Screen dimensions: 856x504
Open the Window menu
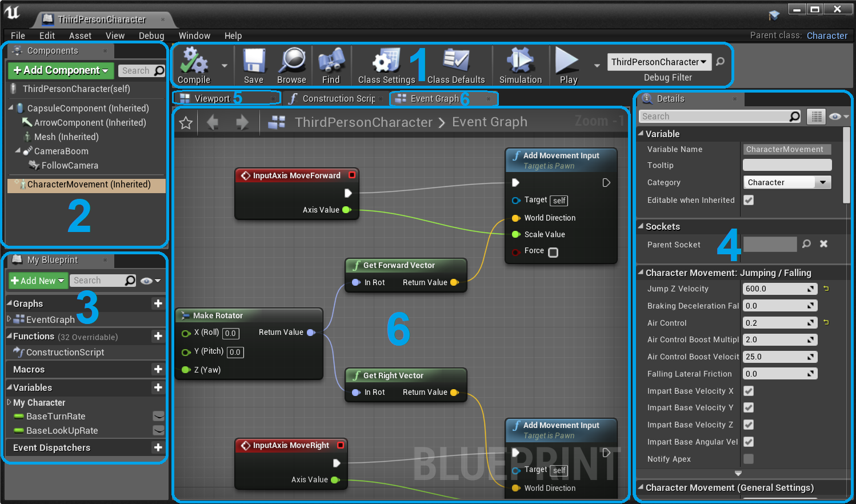tap(194, 35)
